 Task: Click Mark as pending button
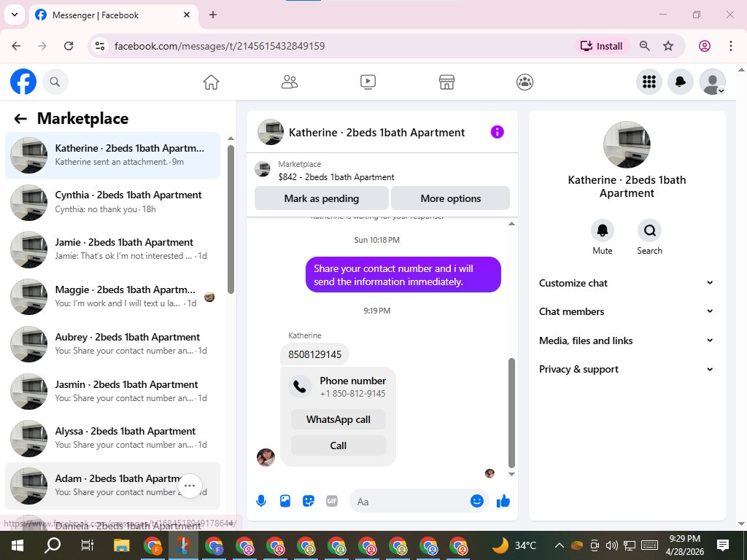[322, 198]
